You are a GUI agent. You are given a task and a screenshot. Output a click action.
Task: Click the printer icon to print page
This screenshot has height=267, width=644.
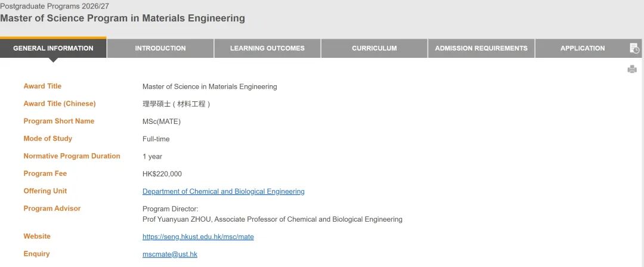click(632, 70)
